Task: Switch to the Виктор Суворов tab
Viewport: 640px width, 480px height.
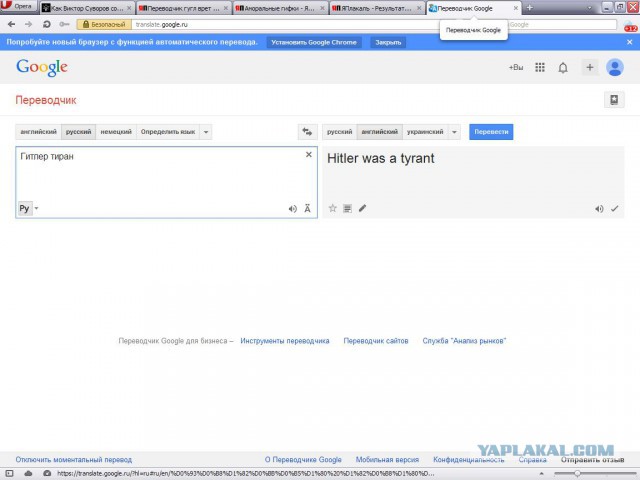Action: 87,8
